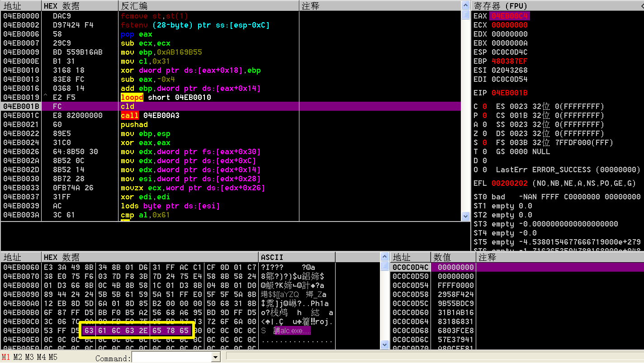The image size is (644, 363).
Task: Click the D direction flag value
Action: (x=484, y=160)
